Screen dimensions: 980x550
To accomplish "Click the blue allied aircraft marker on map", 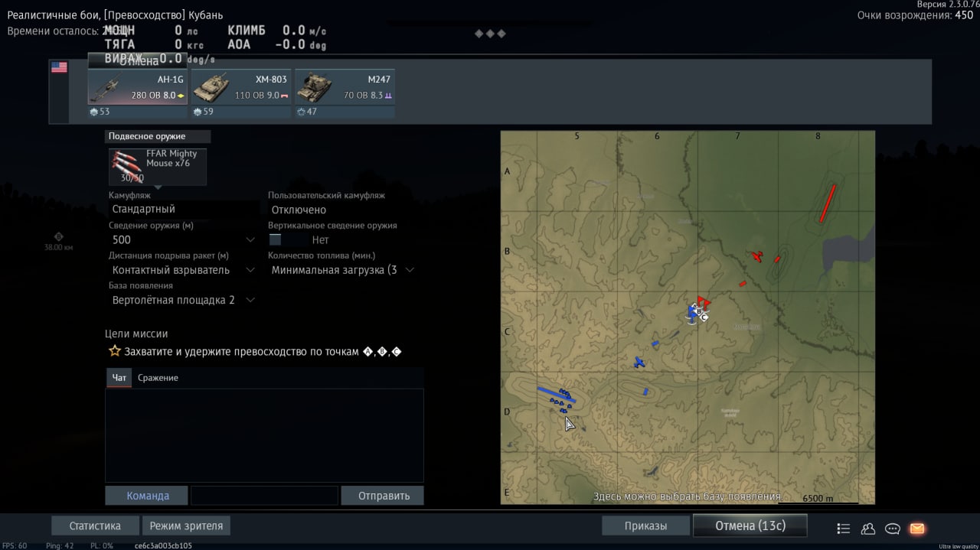I will coord(639,363).
